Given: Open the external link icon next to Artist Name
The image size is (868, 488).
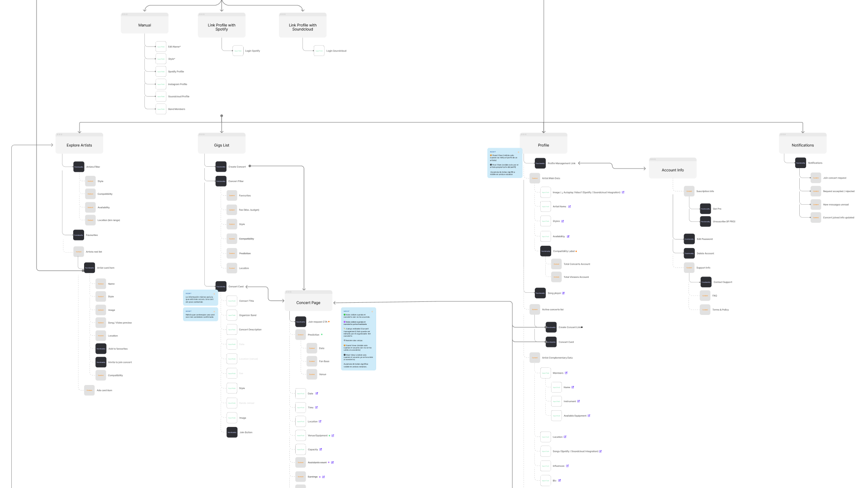Looking at the screenshot, I should [x=570, y=206].
